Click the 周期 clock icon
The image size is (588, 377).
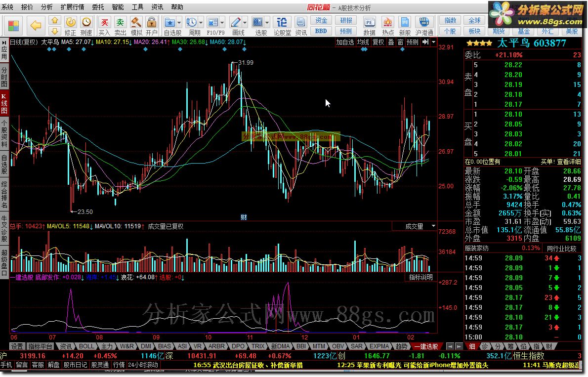[x=192, y=23]
